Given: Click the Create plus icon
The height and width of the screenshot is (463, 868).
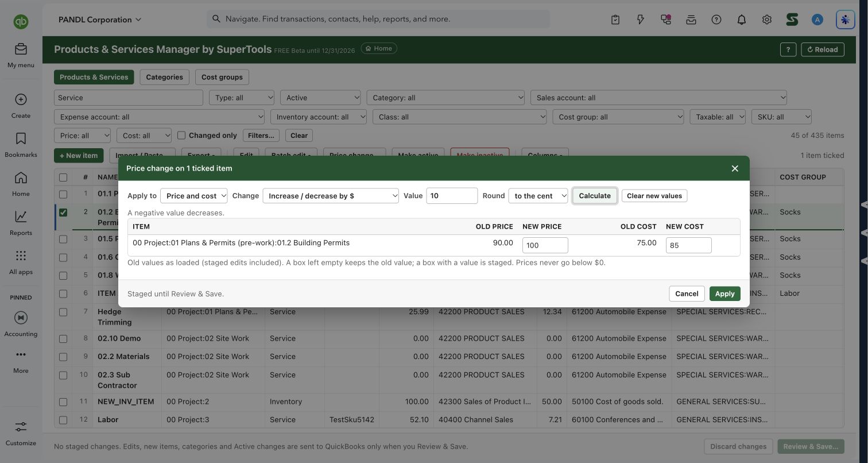Looking at the screenshot, I should [x=21, y=99].
